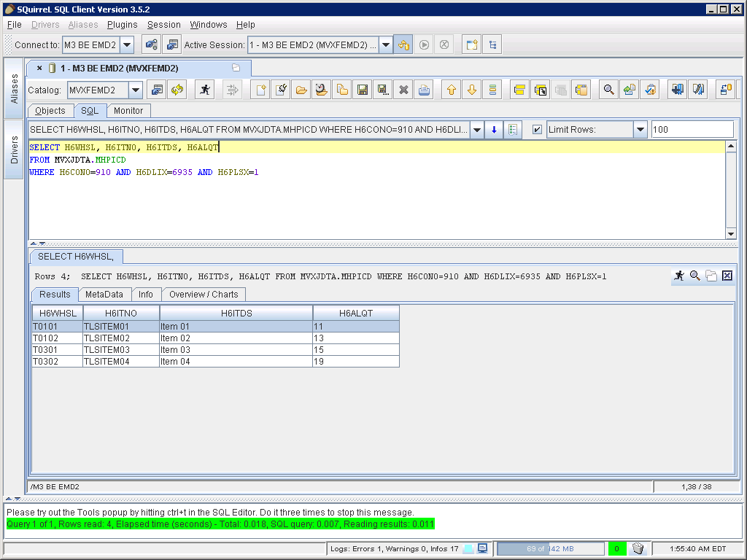Viewport: 747px width, 560px height.
Task: Click the yellow down arrow icon for next SQL
Action: click(472, 90)
